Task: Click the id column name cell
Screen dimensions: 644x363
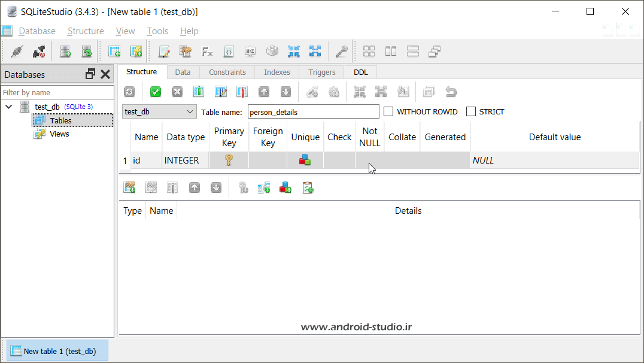Action: (146, 161)
